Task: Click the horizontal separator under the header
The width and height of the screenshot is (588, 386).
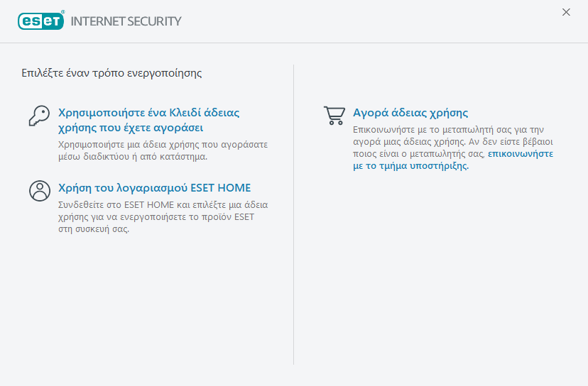Action: coord(294,43)
